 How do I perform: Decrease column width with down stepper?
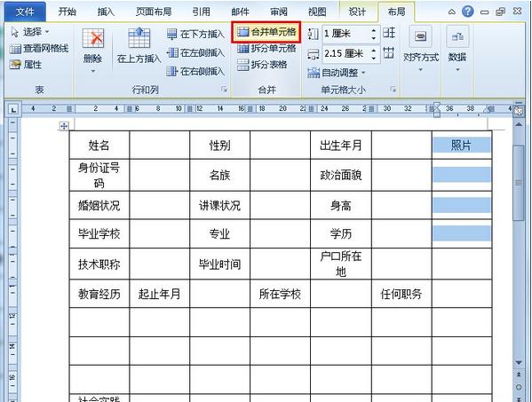click(374, 58)
